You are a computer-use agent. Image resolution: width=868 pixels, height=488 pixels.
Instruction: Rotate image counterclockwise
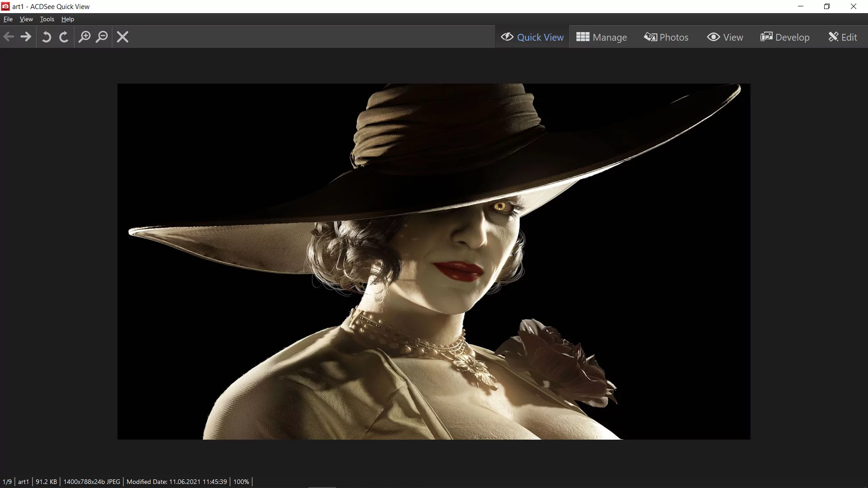pos(47,37)
